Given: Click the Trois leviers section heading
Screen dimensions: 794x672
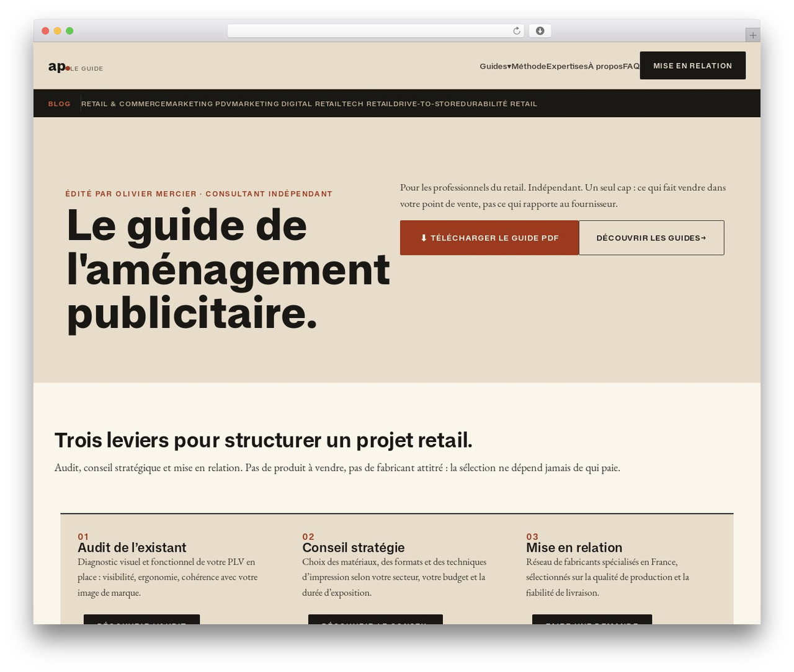Looking at the screenshot, I should 264,440.
